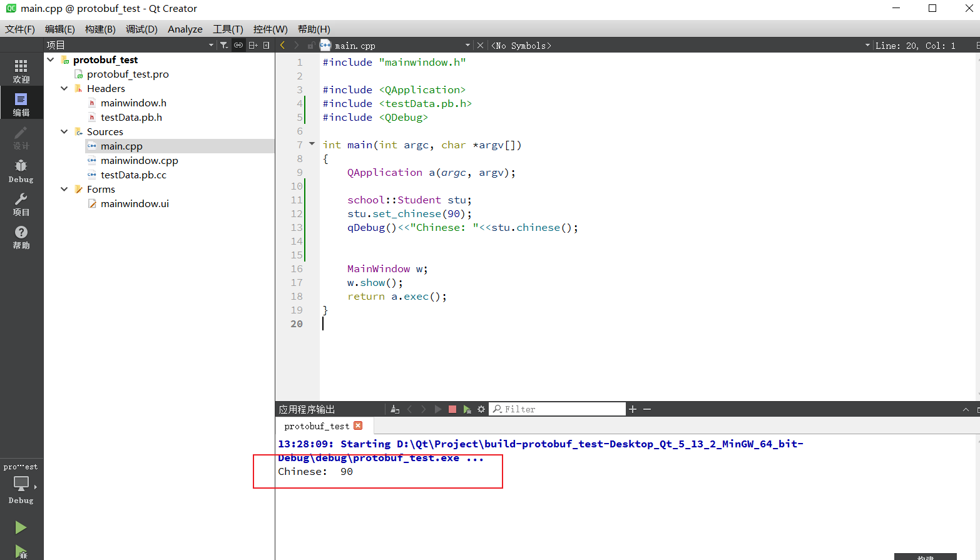Collapse the Headers tree node
The image size is (980, 560).
click(64, 88)
